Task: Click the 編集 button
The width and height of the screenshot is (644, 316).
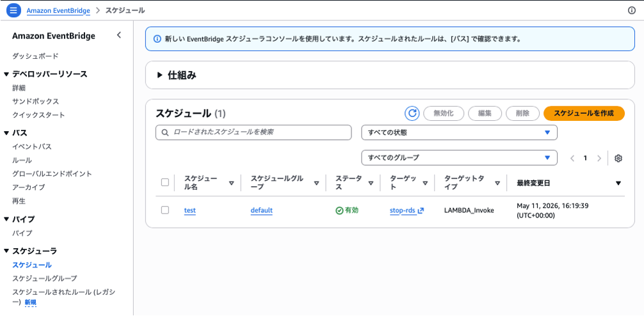Action: coord(485,113)
